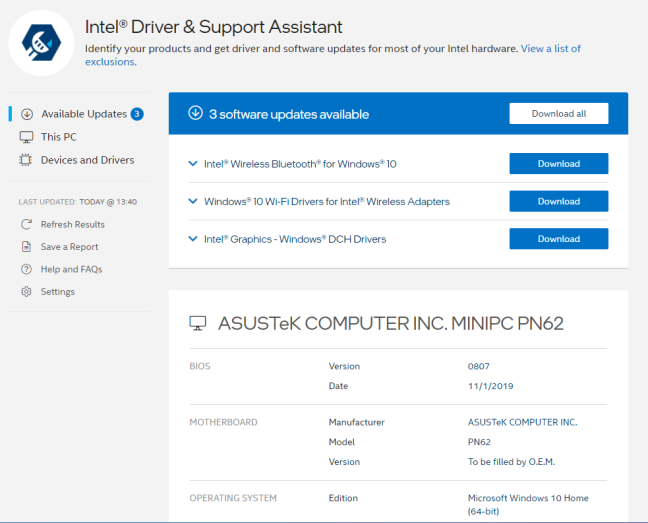Click the Microsoft Windows 10 Home edition value
This screenshot has height=523, width=648.
pos(528,504)
